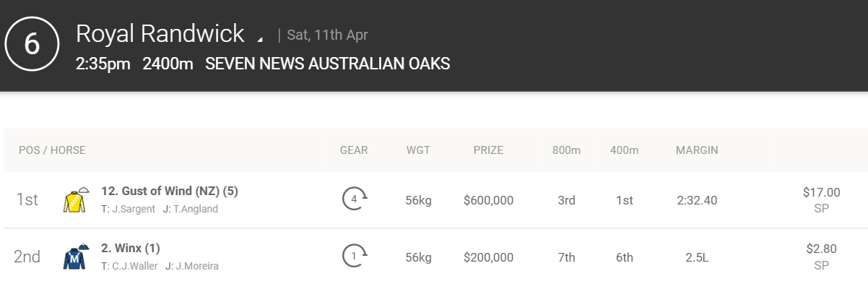868x284 pixels.
Task: Open the gear icon showing 1 for Winx
Action: [x=355, y=255]
